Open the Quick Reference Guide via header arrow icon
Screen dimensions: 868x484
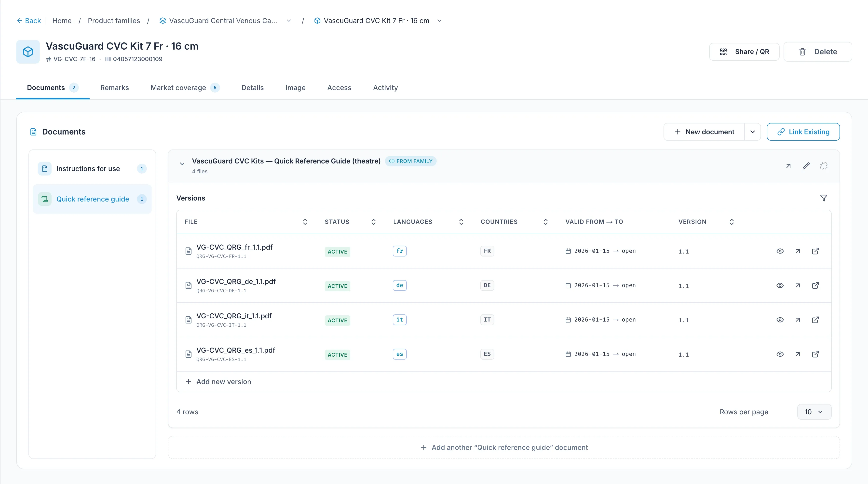click(788, 166)
